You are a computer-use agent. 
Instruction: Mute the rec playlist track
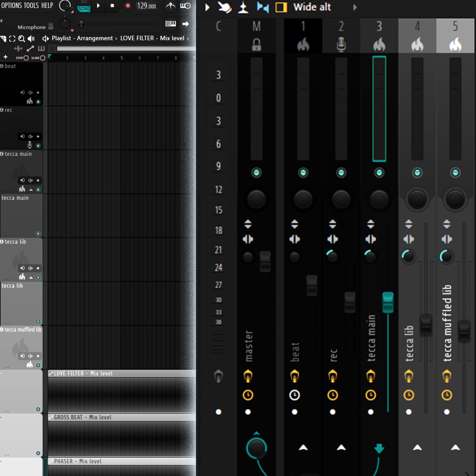(38, 146)
